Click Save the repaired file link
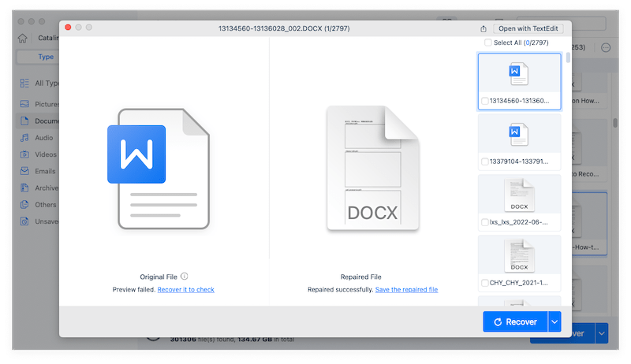 pyautogui.click(x=406, y=290)
